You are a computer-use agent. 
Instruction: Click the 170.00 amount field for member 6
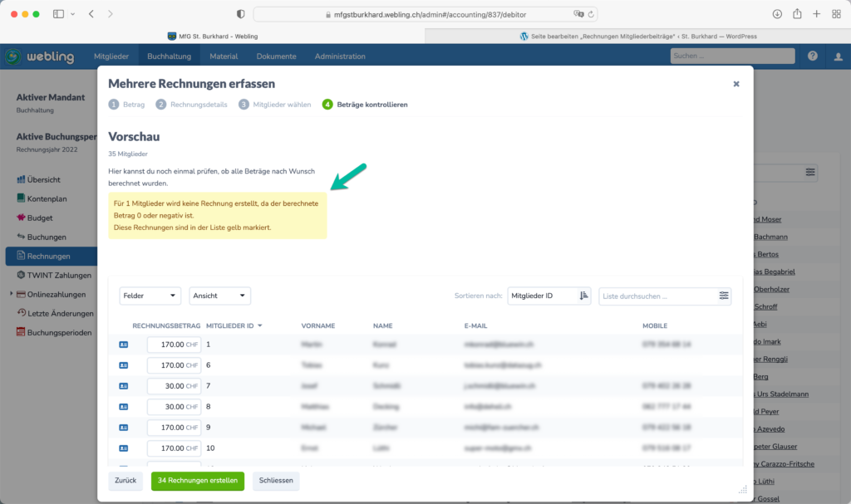(x=173, y=365)
